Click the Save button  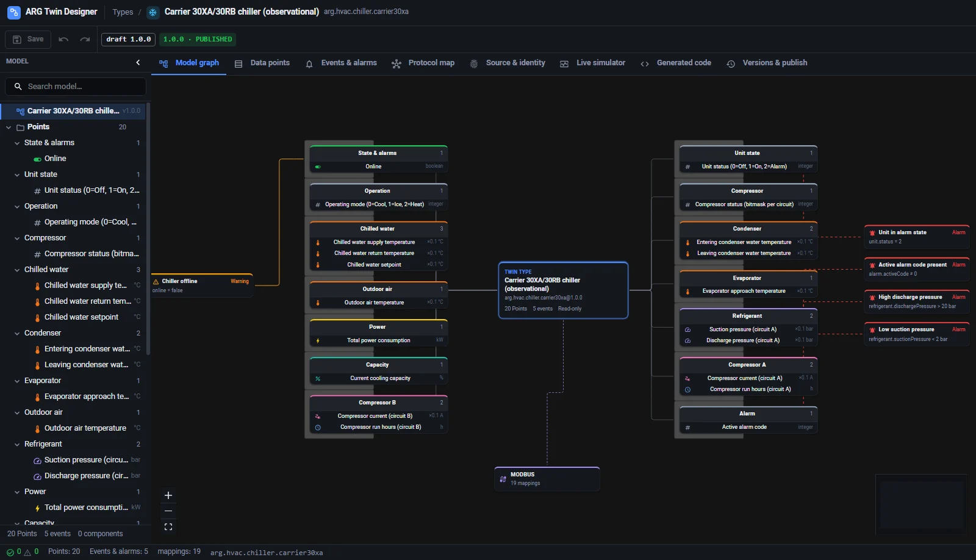[28, 39]
